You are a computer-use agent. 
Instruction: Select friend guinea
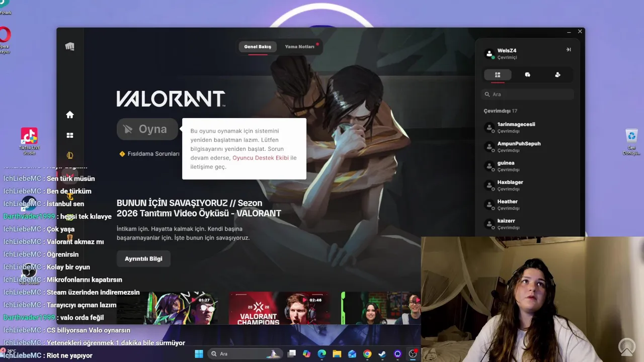527,166
